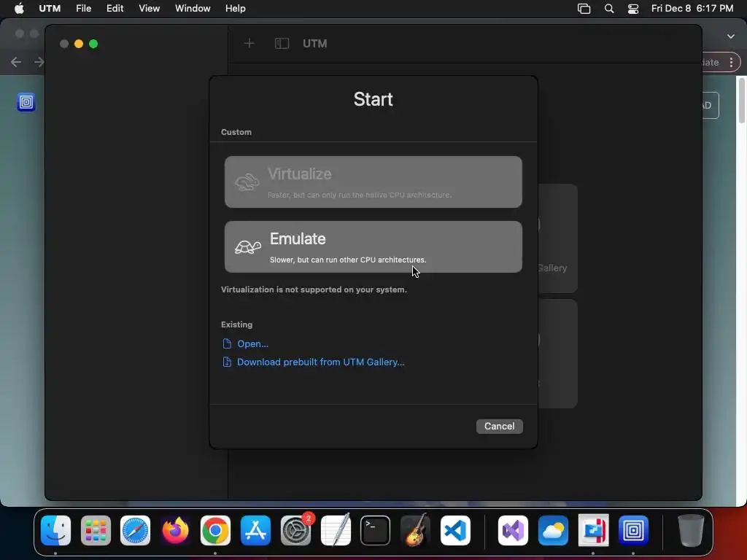Open TextEdit from the Dock
The image size is (747, 560).
[x=336, y=531]
